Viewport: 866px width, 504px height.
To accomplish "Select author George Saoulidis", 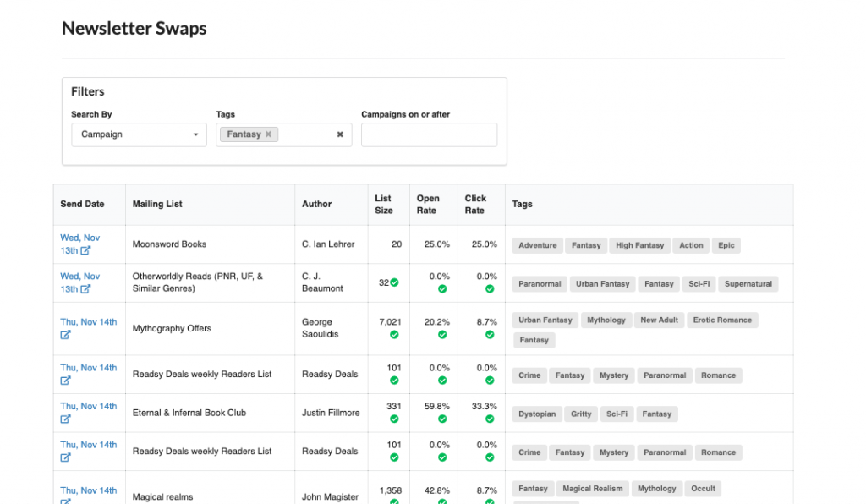I will pyautogui.click(x=321, y=328).
